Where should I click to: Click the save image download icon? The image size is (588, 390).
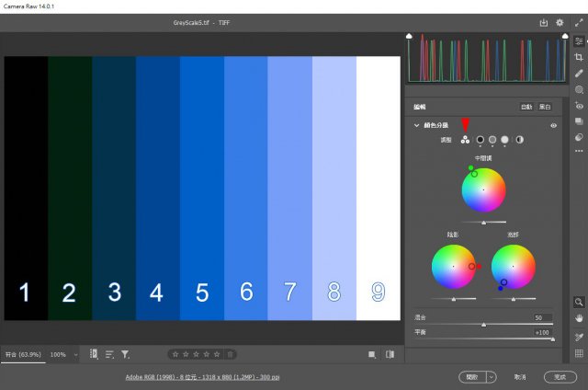pyautogui.click(x=543, y=22)
